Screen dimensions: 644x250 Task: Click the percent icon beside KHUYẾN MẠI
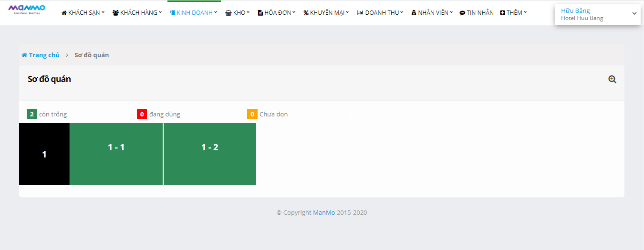(306, 13)
